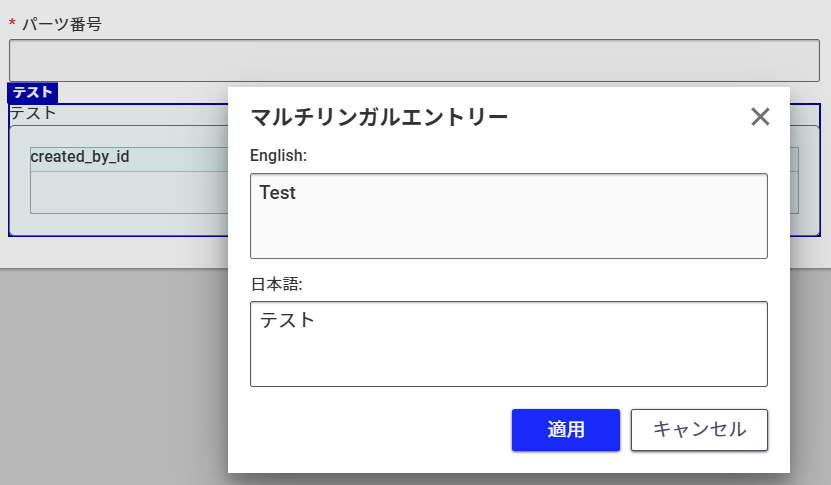The image size is (831, 485).
Task: Click the 適用 button
Action: (565, 430)
